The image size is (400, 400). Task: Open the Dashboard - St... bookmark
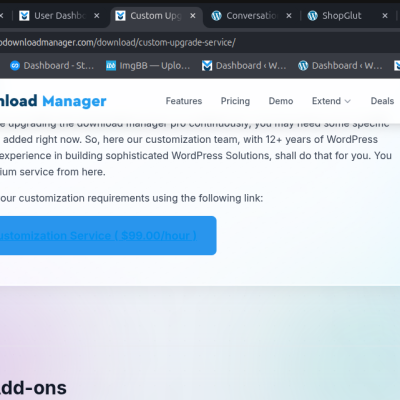tap(52, 66)
